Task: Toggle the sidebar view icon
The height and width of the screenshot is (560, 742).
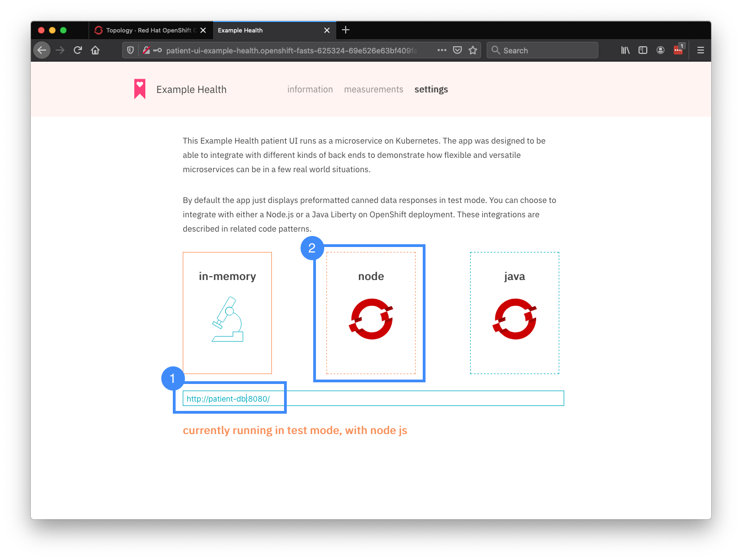Action: point(643,50)
